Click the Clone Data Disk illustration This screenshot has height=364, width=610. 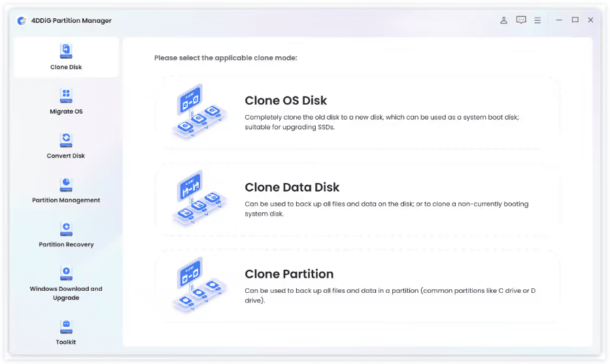pyautogui.click(x=199, y=197)
